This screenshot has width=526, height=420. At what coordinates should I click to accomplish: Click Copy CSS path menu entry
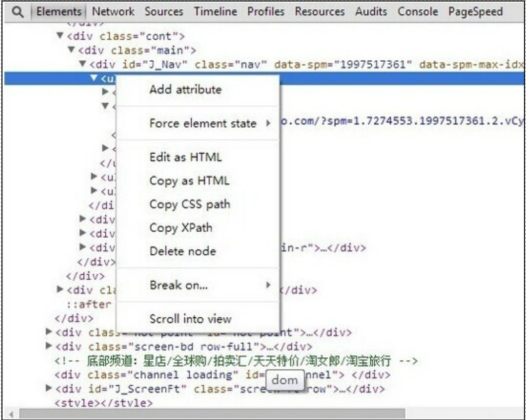click(189, 205)
